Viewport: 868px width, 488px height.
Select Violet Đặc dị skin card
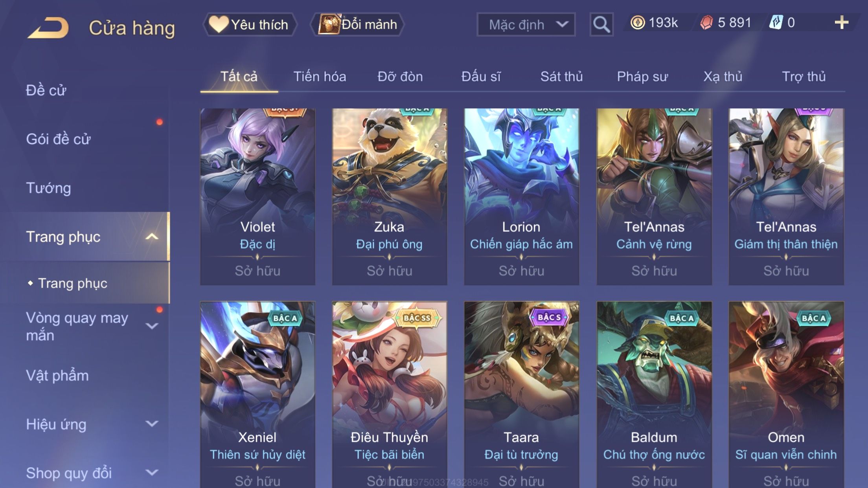point(257,196)
